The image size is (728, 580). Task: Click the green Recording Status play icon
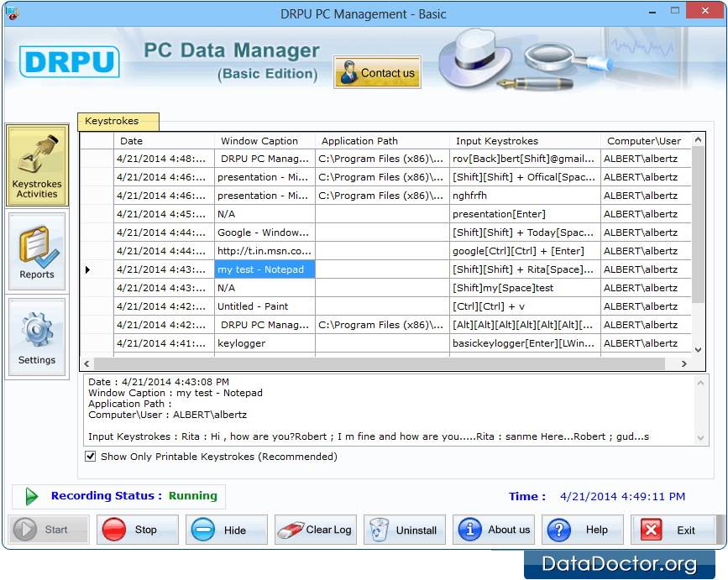(x=32, y=496)
